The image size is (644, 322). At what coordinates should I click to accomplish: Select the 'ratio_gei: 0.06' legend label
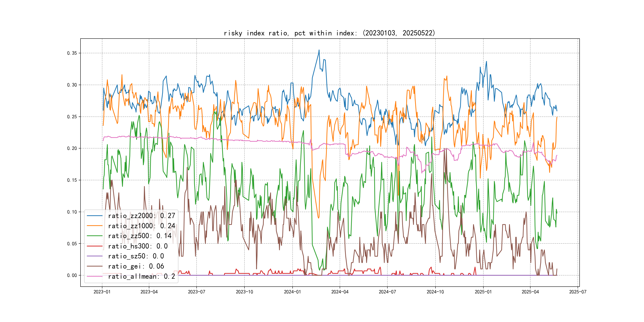136,266
